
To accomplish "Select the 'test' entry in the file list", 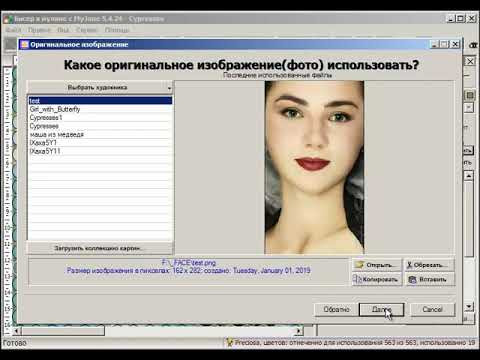I will pyautogui.click(x=100, y=100).
